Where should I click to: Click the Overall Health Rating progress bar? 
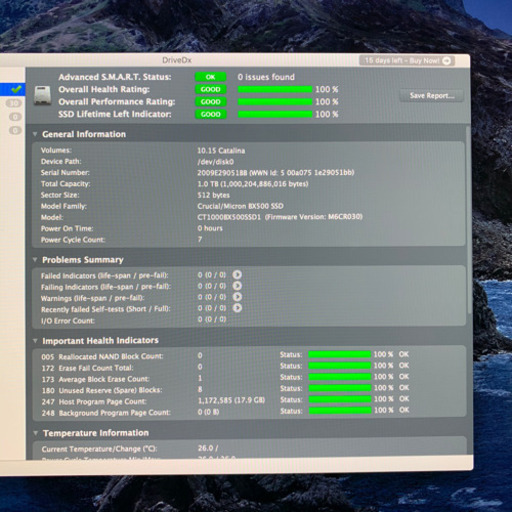275,89
